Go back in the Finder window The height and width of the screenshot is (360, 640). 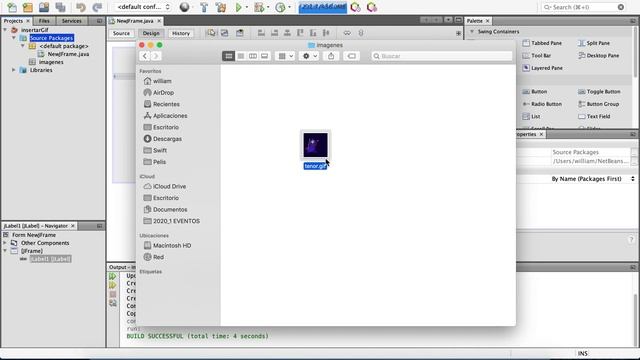coord(145,56)
